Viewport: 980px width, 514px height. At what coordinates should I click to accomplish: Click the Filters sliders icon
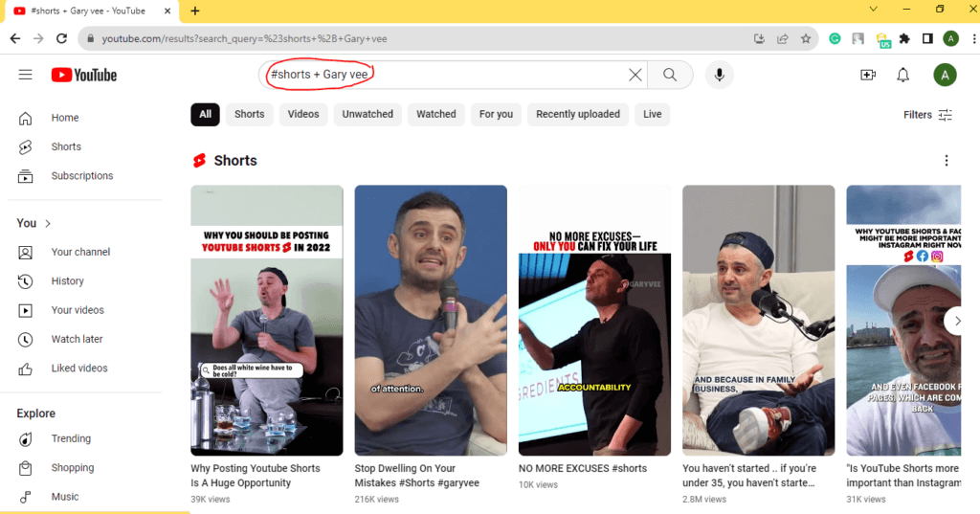946,115
